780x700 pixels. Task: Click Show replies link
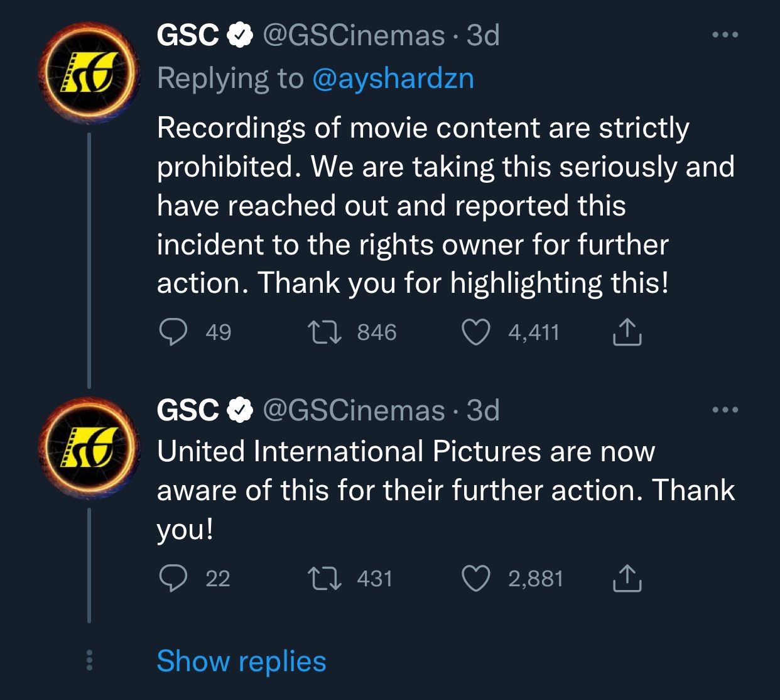point(241,661)
